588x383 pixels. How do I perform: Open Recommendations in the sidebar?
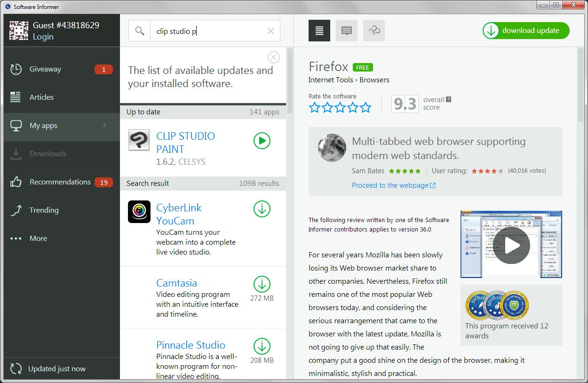pos(61,182)
